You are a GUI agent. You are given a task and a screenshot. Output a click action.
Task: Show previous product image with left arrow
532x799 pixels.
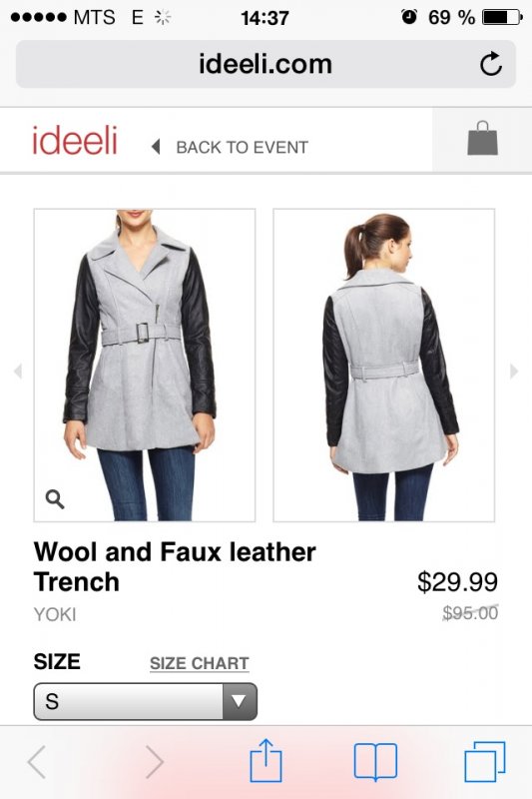[18, 371]
